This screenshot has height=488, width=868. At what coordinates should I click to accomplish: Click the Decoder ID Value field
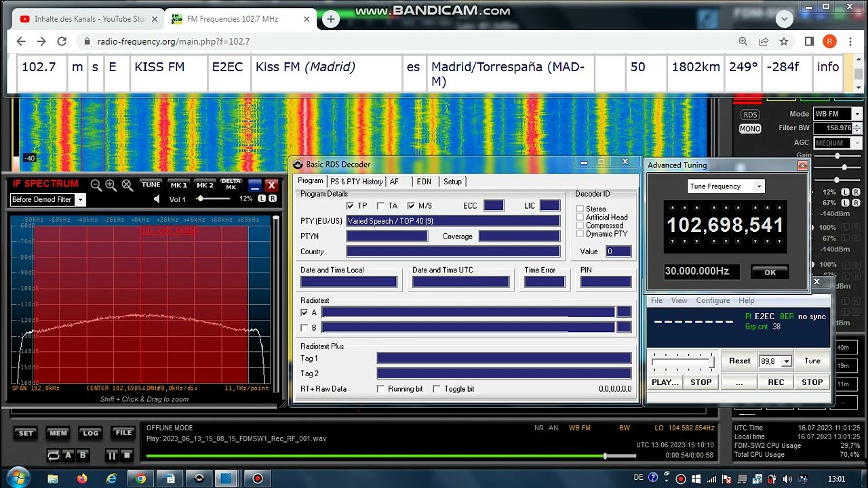(x=618, y=251)
